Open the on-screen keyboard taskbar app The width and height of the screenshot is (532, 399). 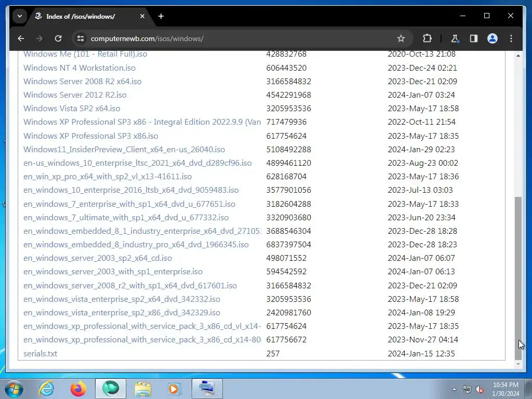tap(207, 389)
